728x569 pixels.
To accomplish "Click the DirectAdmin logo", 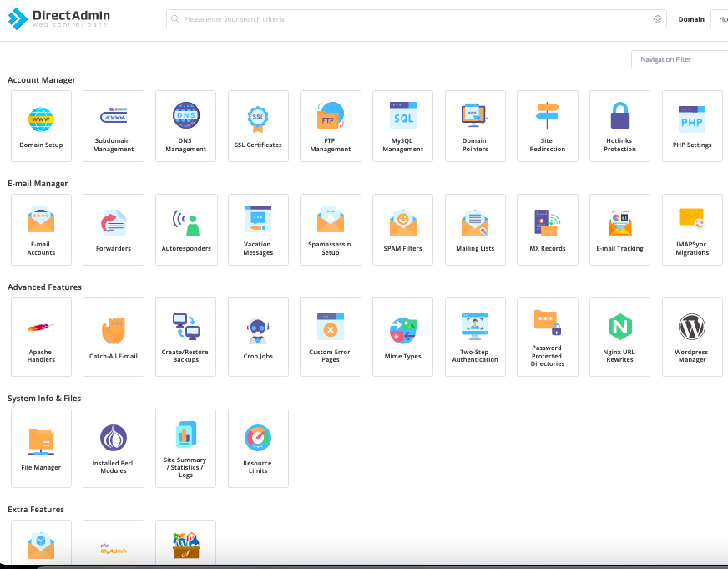I will pyautogui.click(x=59, y=18).
